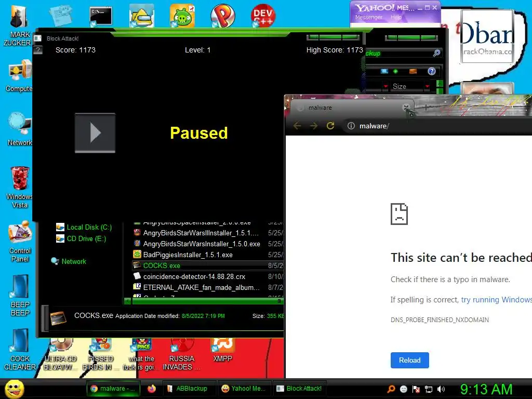The width and height of the screenshot is (532, 399).
Task: Open Messenger menu in Yahoo Messenger
Action: [368, 17]
